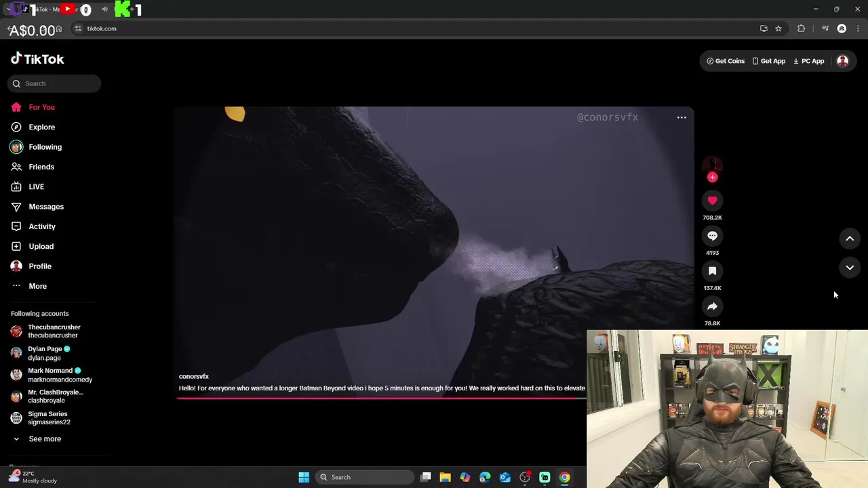Click the TikTok logo
The width and height of the screenshot is (868, 488).
[x=37, y=59]
